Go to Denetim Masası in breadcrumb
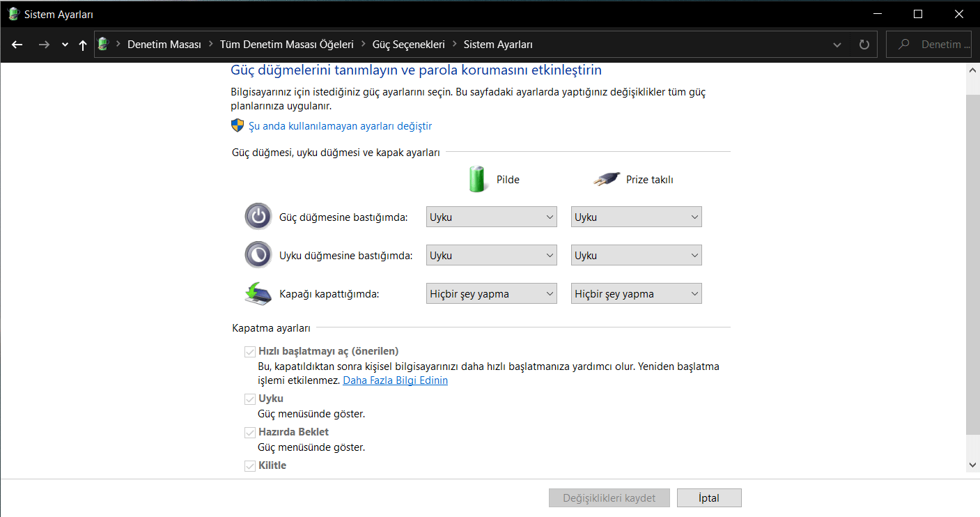Screen dimensions: 980x517 [x=164, y=45]
